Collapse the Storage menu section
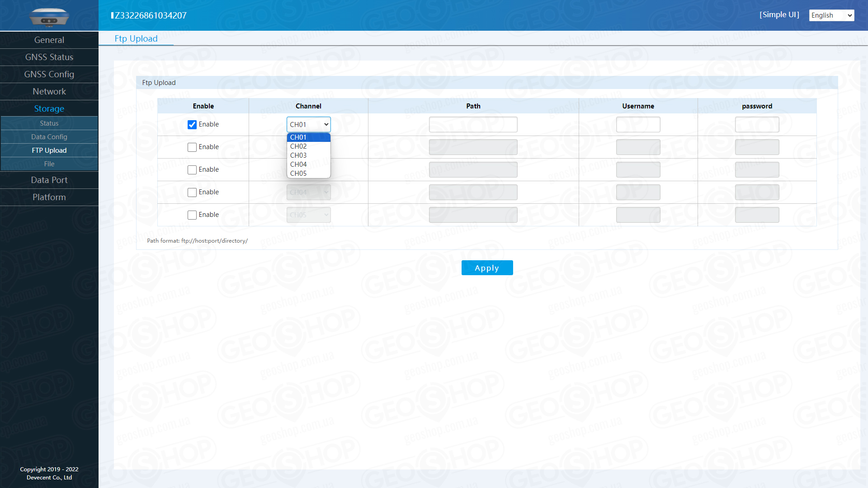Viewport: 868px width, 488px height. [x=49, y=109]
